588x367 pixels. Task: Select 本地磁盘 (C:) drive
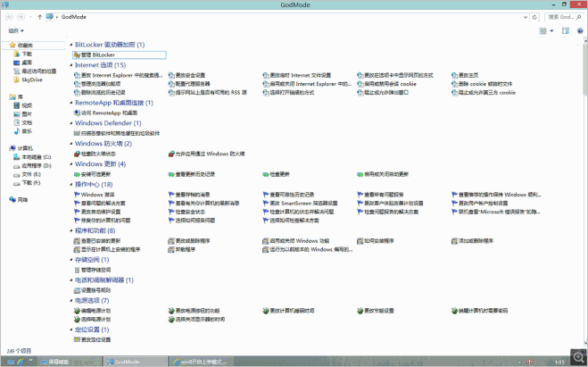[32, 157]
